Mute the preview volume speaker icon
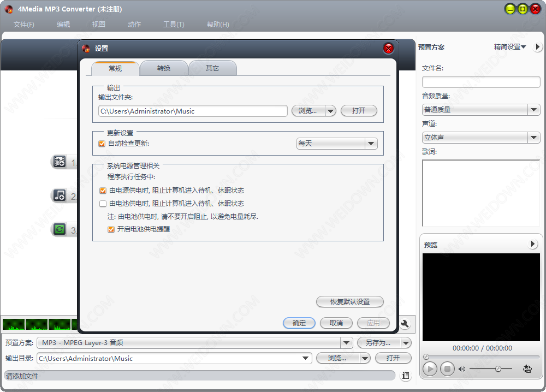 coord(462,369)
